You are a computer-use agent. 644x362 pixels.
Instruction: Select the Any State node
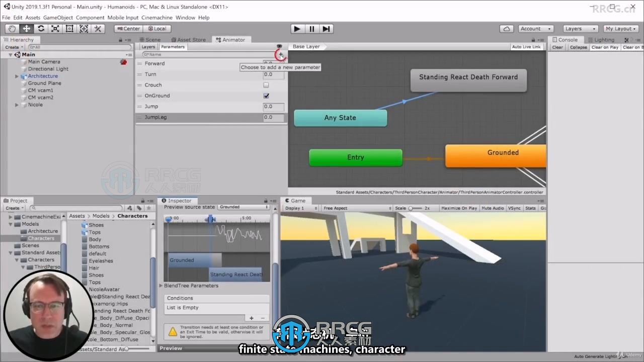340,118
